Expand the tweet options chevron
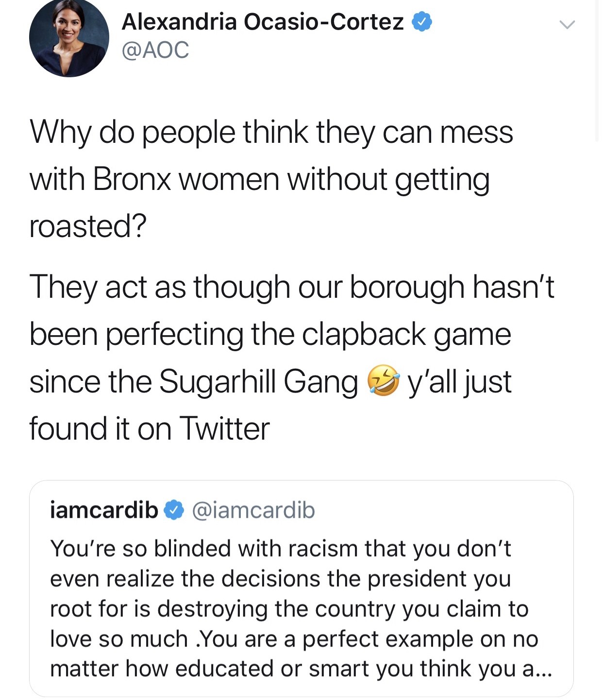603x700 pixels. 567,24
